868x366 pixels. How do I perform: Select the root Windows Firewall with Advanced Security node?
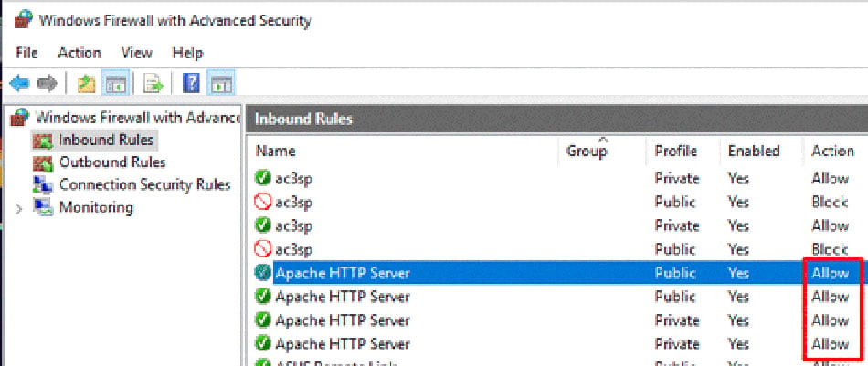(x=137, y=117)
